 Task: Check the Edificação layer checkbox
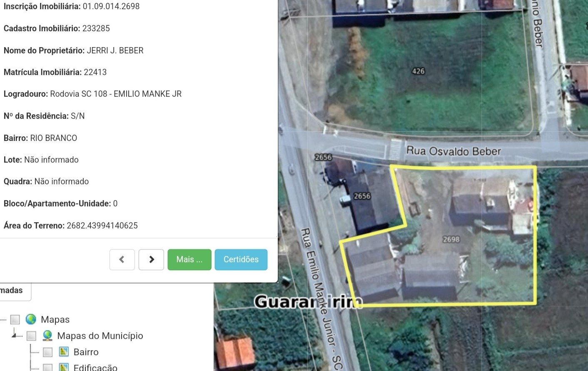48,367
